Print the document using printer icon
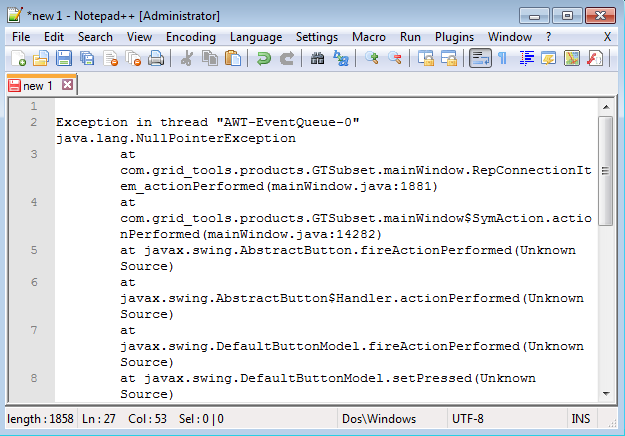Viewport: 625px width, 436px height. 156,59
